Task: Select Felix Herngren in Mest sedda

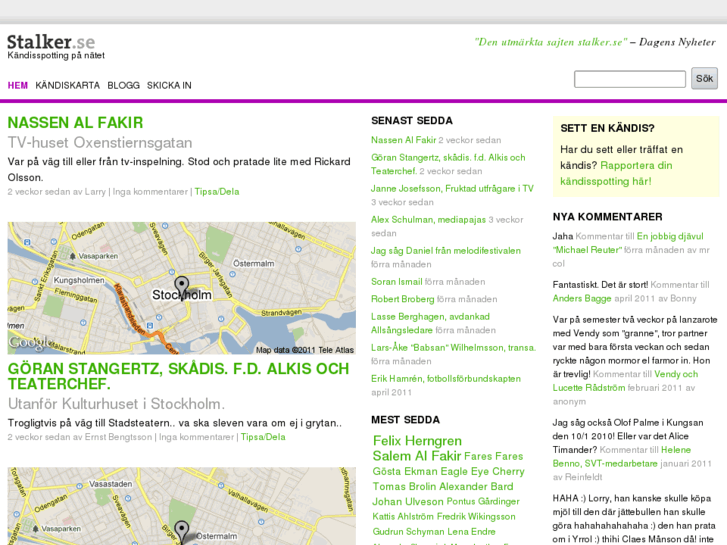Action: (417, 441)
